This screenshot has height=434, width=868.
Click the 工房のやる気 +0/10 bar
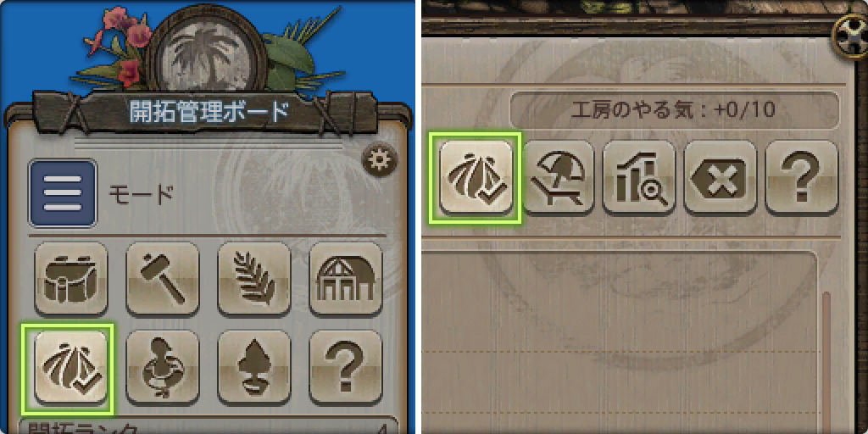(675, 109)
